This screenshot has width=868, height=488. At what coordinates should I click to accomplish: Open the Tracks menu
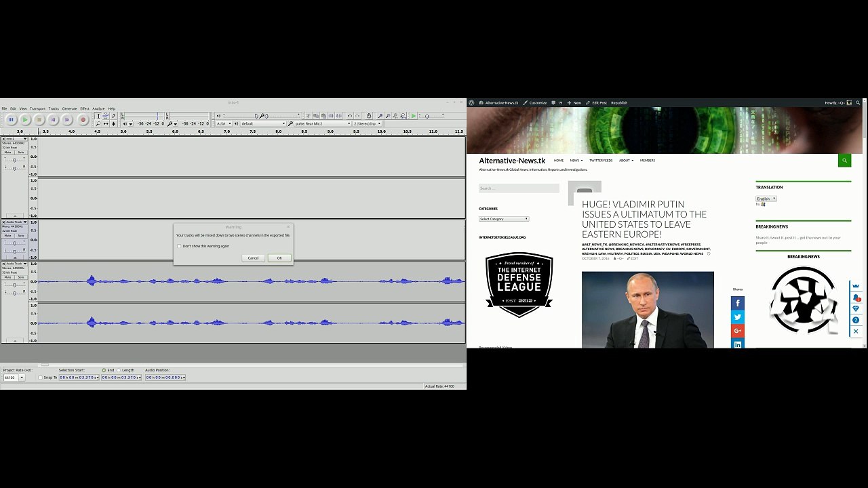(x=54, y=108)
